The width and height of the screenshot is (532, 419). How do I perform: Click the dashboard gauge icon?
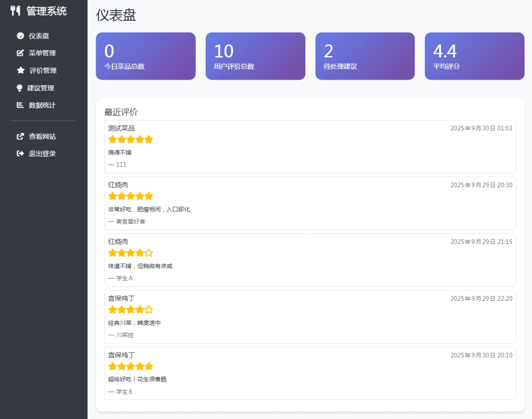[x=20, y=36]
